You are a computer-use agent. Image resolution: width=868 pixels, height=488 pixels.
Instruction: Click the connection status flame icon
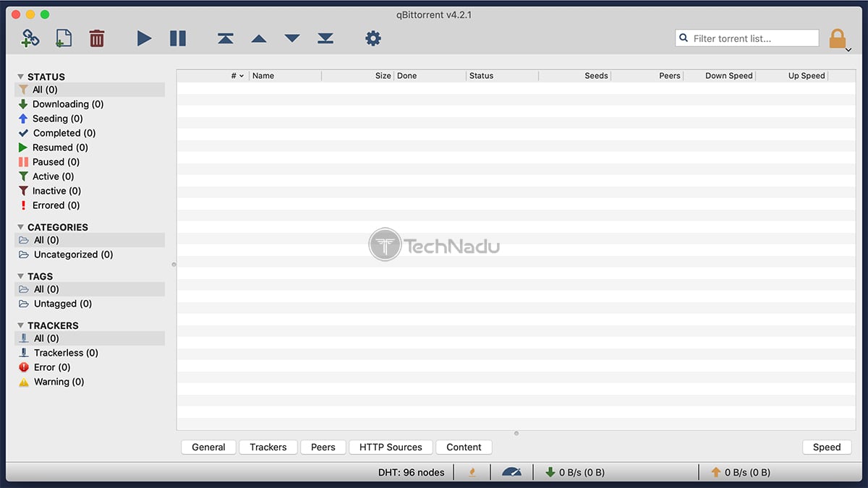(472, 472)
